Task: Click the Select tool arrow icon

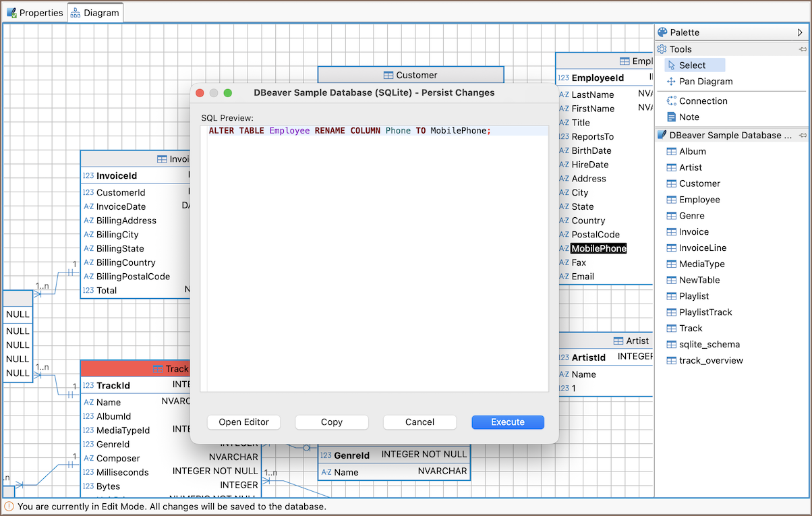Action: 671,65
